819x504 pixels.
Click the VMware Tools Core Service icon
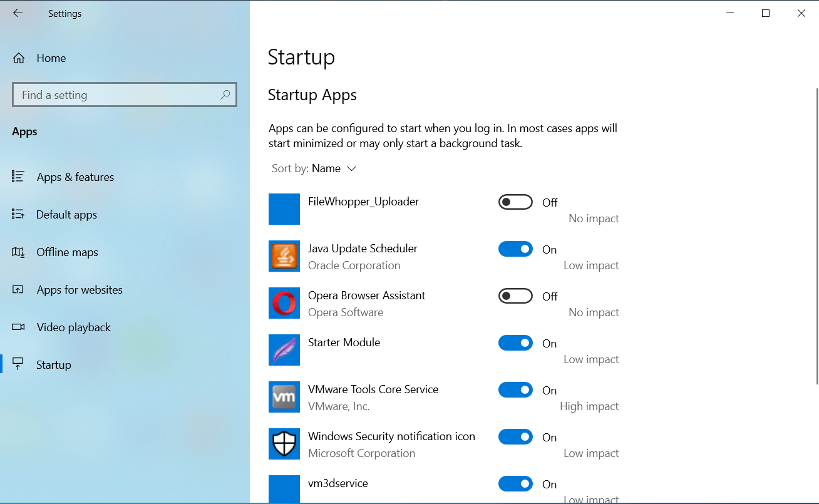coord(284,397)
